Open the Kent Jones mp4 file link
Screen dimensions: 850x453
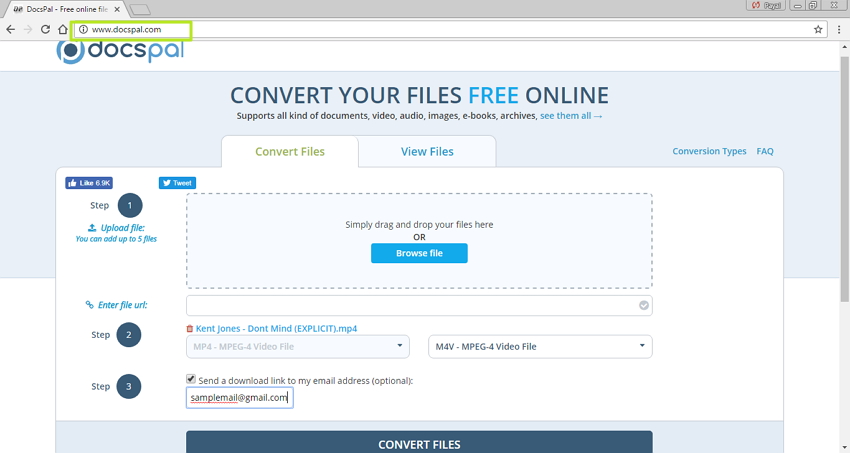(x=276, y=328)
